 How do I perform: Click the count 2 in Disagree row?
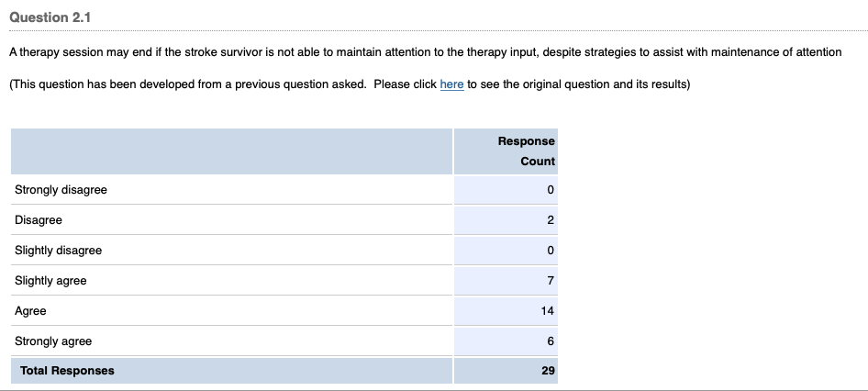(x=550, y=220)
